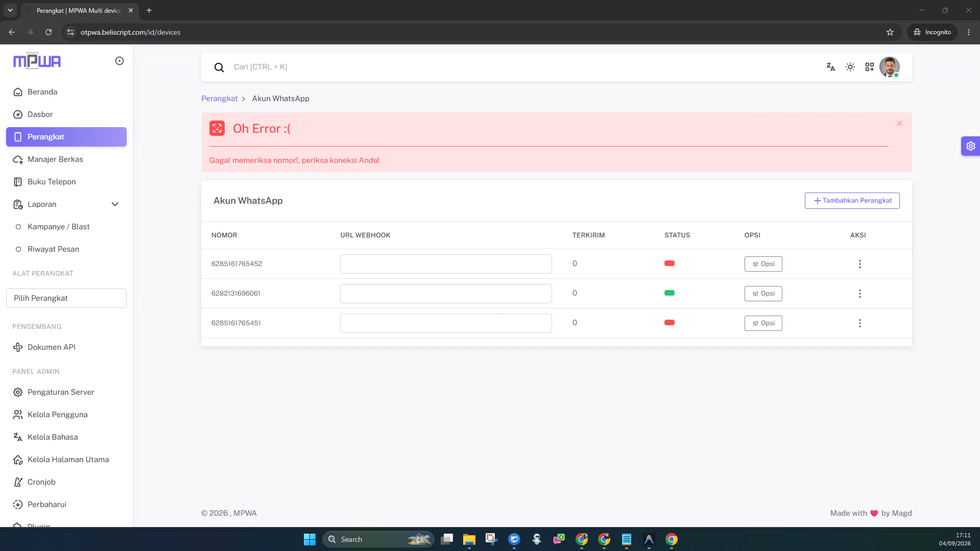
Task: Open the Pilih Perangkat dropdown
Action: coord(66,298)
